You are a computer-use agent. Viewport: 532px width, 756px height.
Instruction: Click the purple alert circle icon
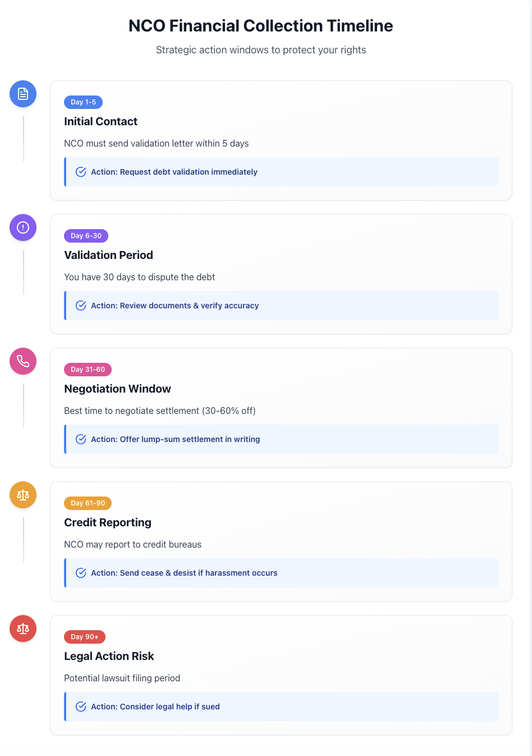pyautogui.click(x=23, y=227)
